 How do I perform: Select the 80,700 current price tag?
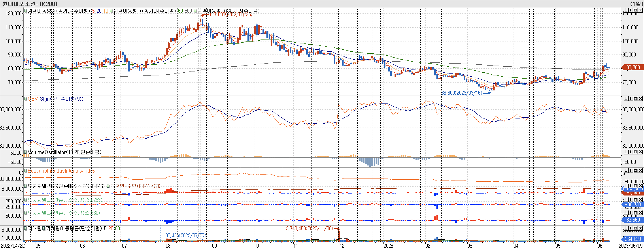click(x=633, y=67)
